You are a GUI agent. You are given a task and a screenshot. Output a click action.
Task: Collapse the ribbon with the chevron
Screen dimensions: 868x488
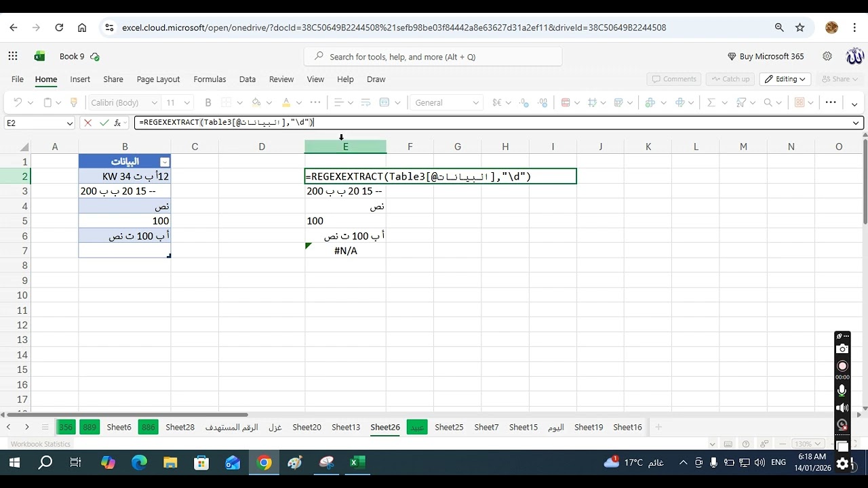(x=854, y=104)
